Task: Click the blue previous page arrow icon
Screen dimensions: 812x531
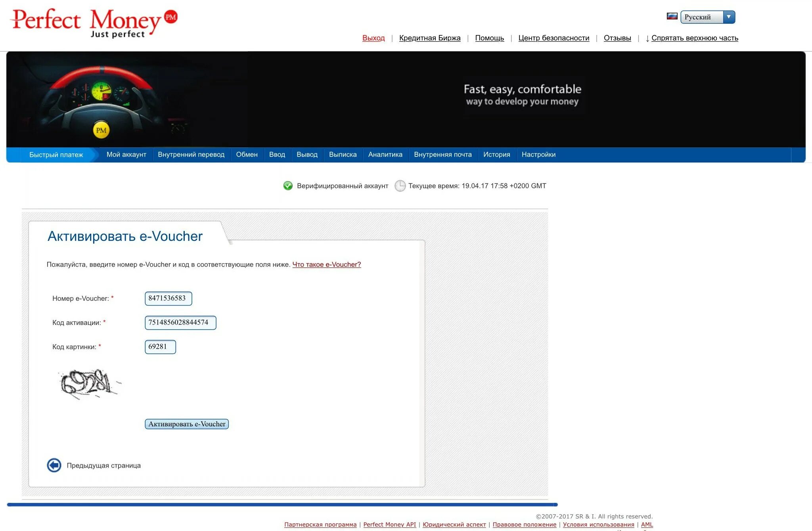Action: click(54, 465)
